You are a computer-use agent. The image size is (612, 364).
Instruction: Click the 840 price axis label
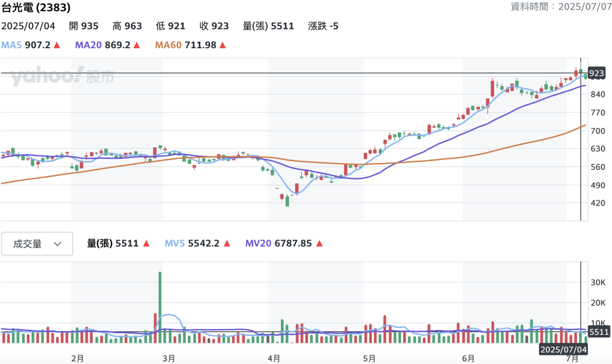pyautogui.click(x=597, y=94)
